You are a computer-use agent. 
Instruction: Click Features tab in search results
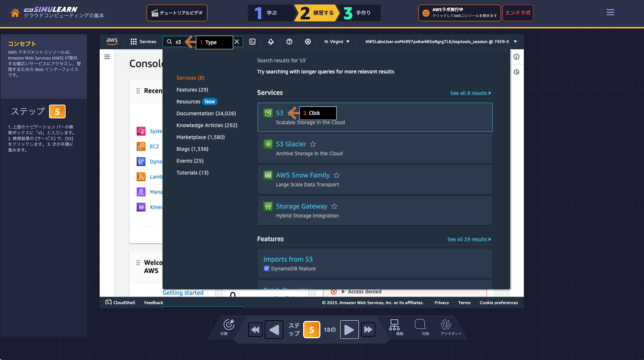(x=192, y=90)
